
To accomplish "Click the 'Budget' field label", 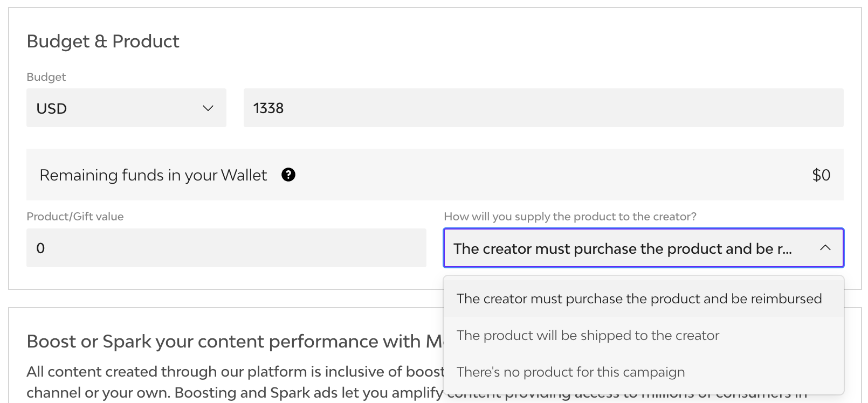I will click(x=46, y=77).
